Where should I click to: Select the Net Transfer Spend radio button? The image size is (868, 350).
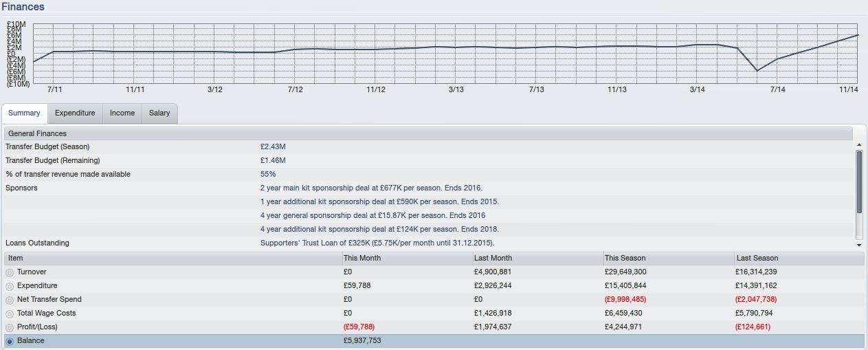10,300
